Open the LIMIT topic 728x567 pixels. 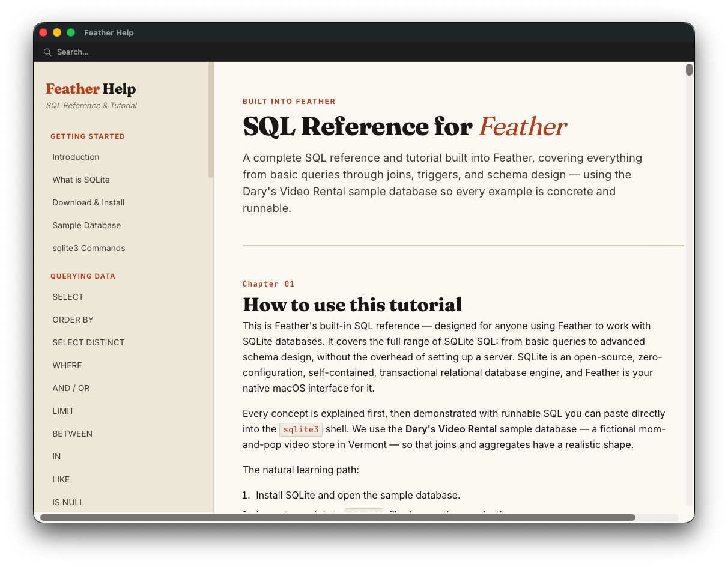point(63,411)
